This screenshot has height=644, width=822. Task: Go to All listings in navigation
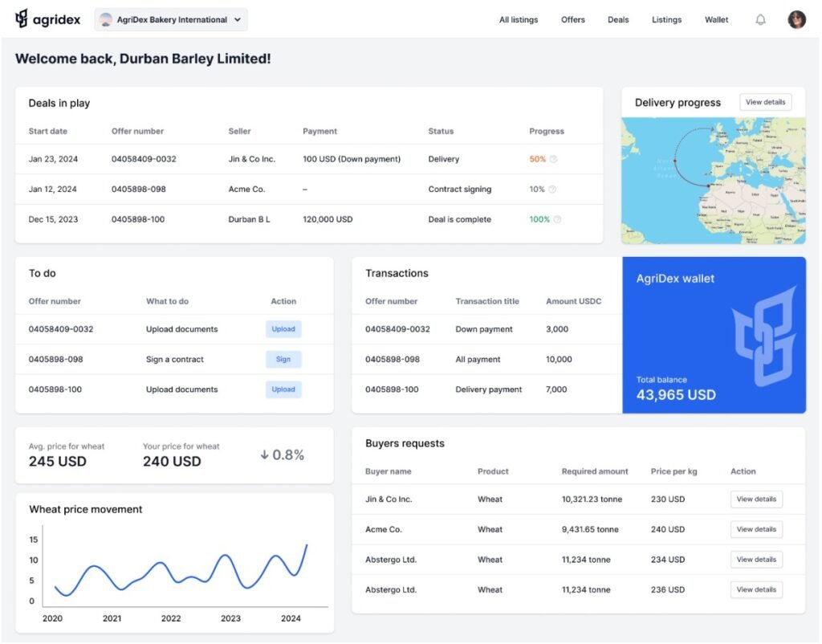pos(519,20)
